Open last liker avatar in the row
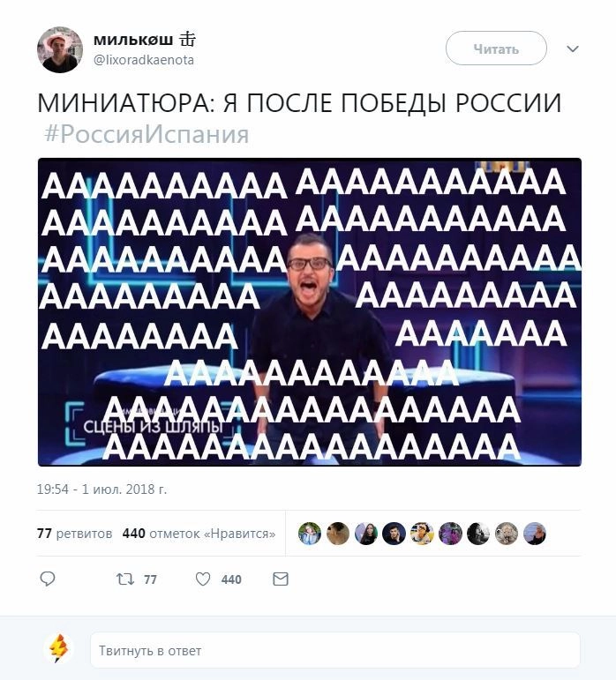This screenshot has width=616, height=680. 535,534
